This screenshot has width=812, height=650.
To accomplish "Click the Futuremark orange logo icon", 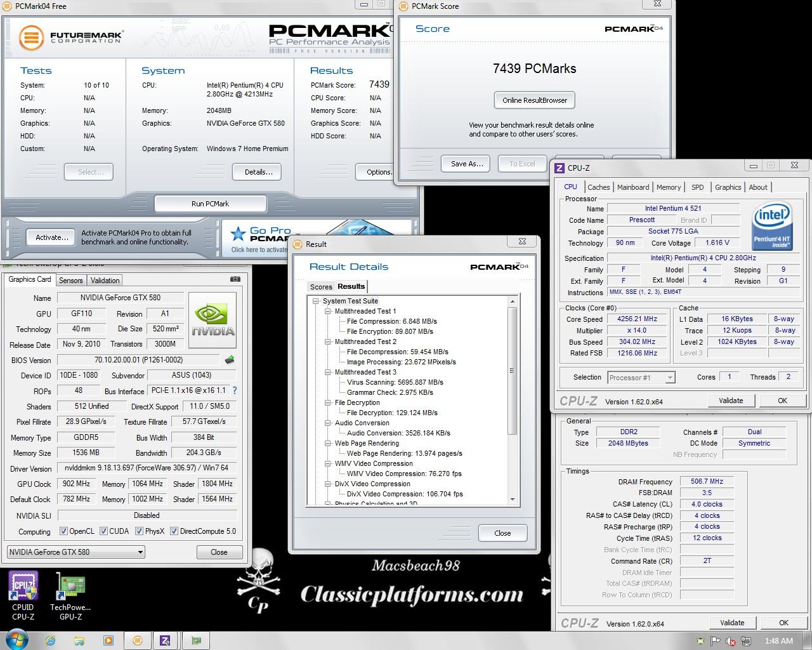I will pos(30,37).
